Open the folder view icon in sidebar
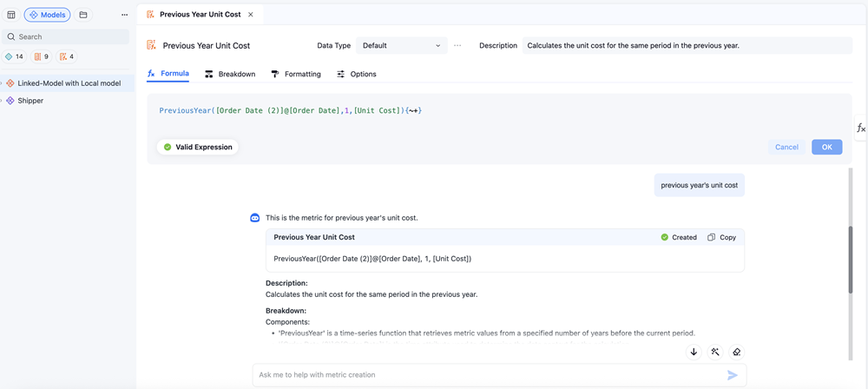This screenshot has height=389, width=868. 83,15
